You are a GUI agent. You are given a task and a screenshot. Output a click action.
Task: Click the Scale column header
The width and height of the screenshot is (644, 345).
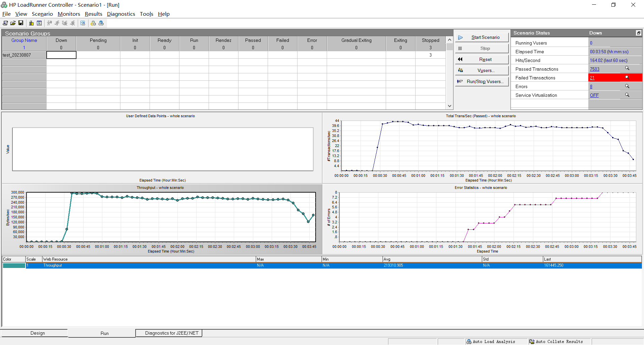[34, 259]
